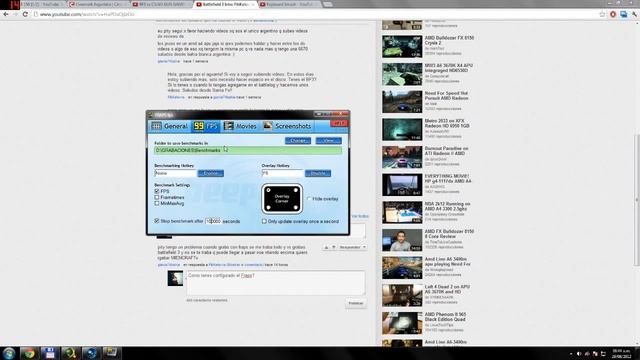The image size is (640, 360).
Task: Click the Movies film strip icon
Action: (x=229, y=126)
